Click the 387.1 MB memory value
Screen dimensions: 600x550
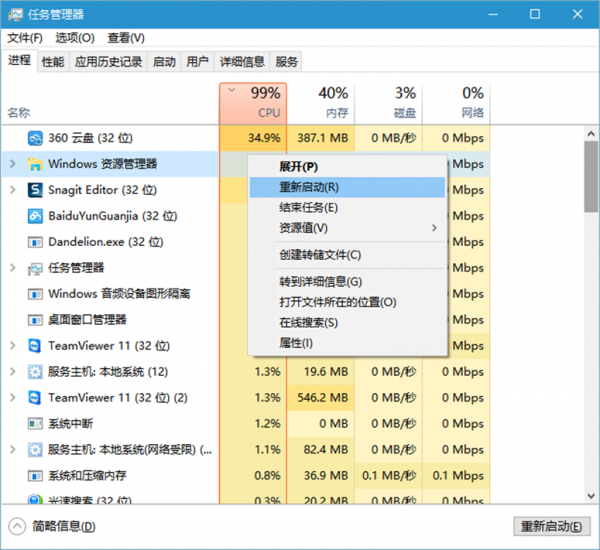coord(323,138)
